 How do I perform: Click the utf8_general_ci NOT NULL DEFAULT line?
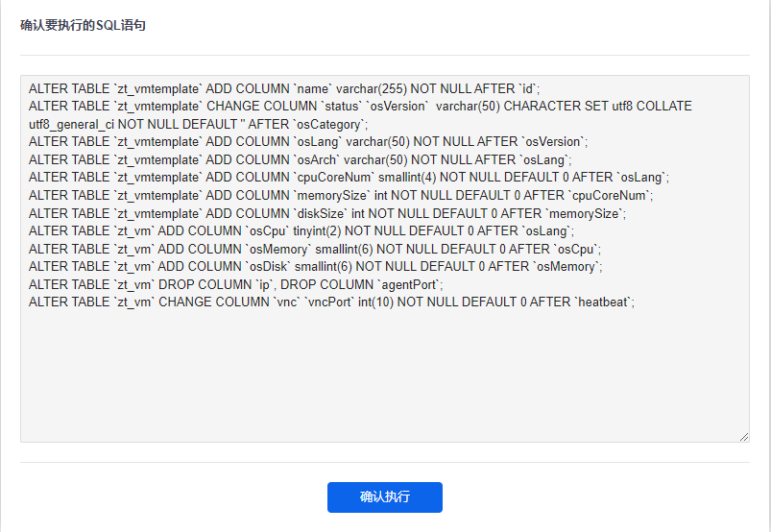[x=198, y=125]
